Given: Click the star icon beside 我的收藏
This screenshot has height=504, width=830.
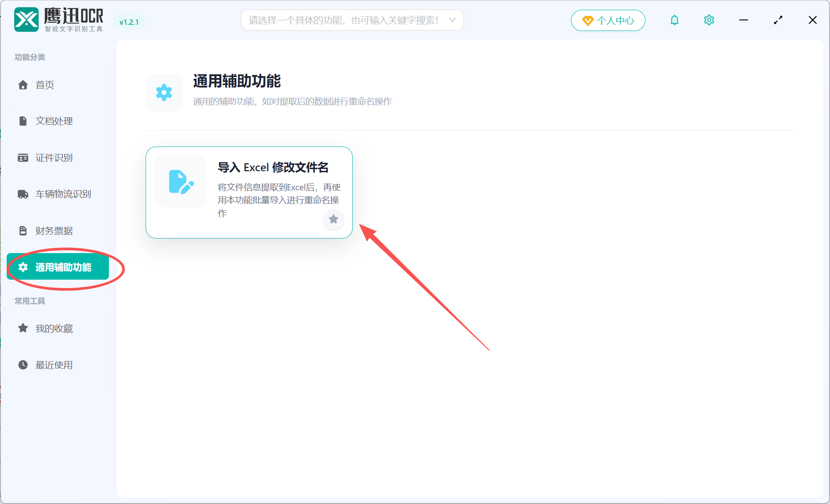Looking at the screenshot, I should (x=23, y=328).
